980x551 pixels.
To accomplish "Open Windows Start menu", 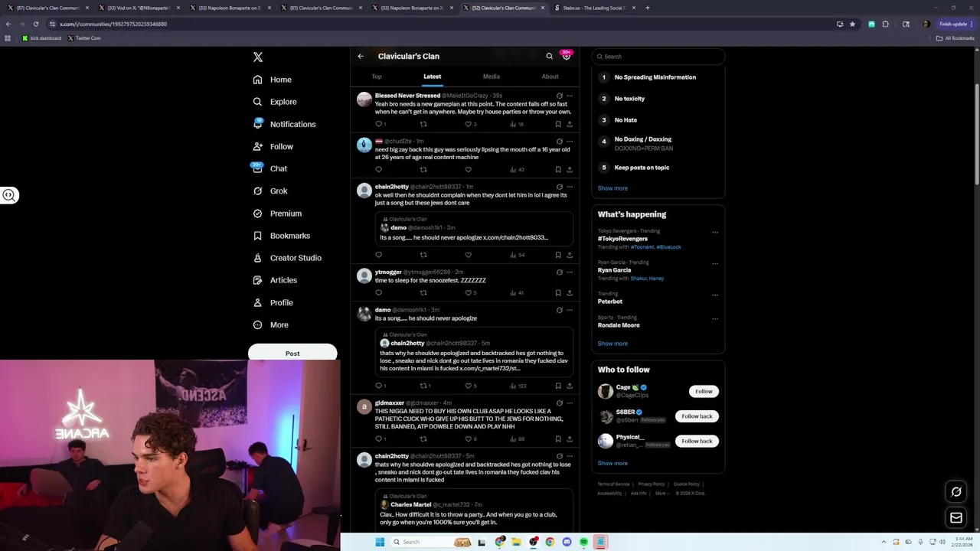I will click(x=379, y=542).
